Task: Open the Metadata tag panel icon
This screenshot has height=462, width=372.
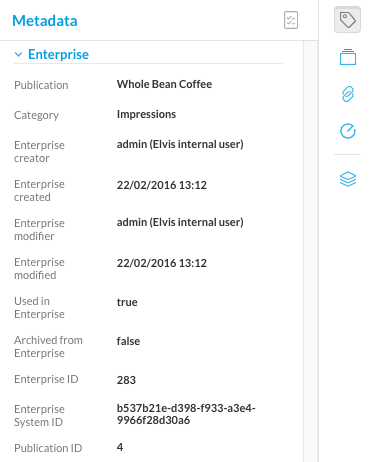Action: (347, 20)
